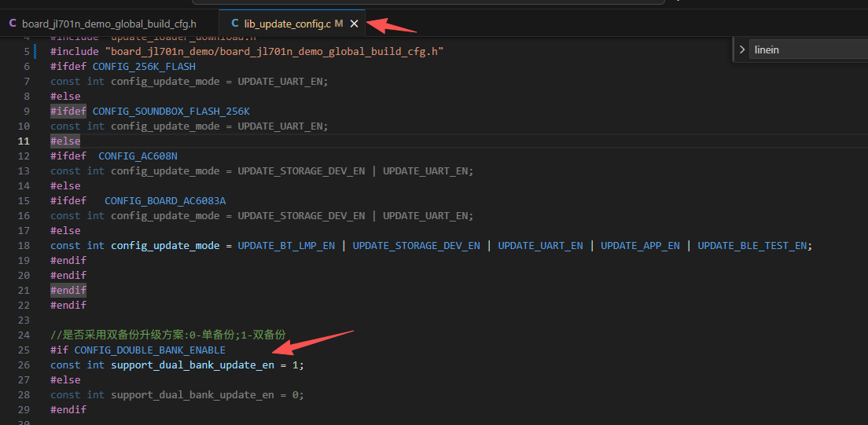Click support_dual_bank_update_en on line 26
868x425 pixels.
coord(193,365)
